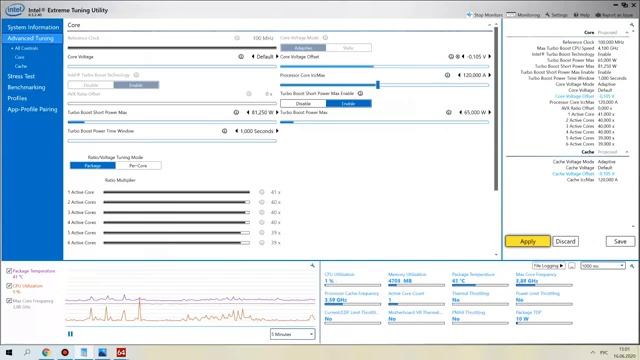Open the Windows Start menu
The image size is (640, 360).
9,352
